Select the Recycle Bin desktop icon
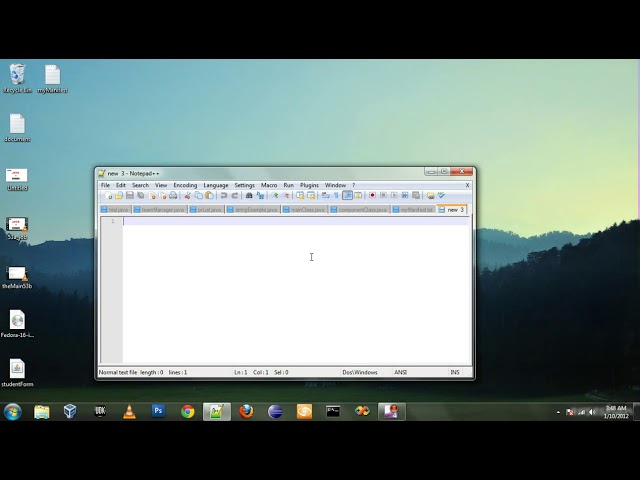The width and height of the screenshot is (640, 480). coord(17,78)
